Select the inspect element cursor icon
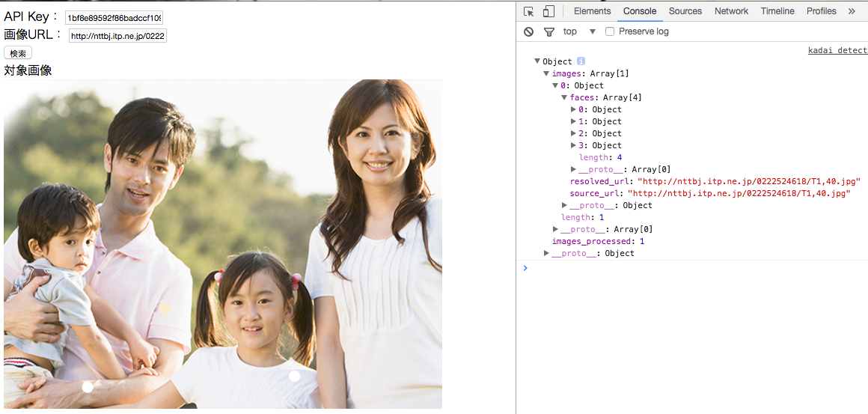 point(529,11)
